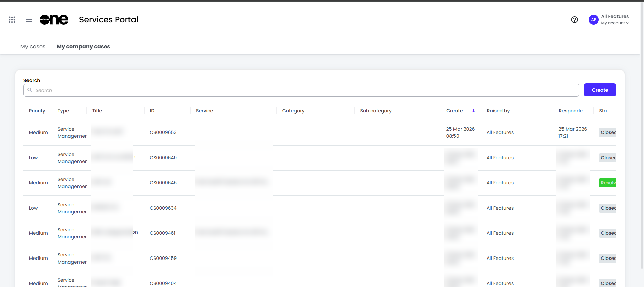The image size is (644, 287).
Task: Open the help question mark icon
Action: tap(574, 20)
